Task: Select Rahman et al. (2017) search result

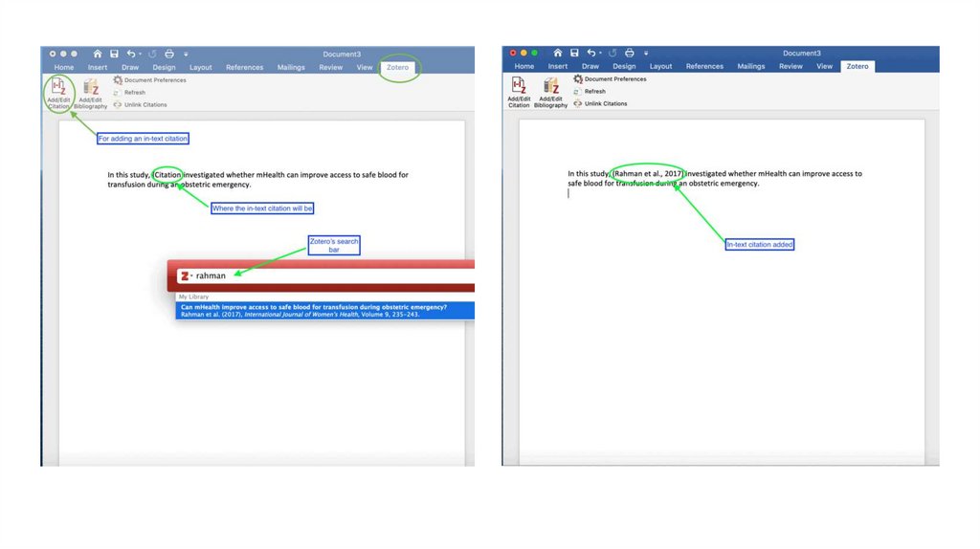Action: (x=325, y=311)
